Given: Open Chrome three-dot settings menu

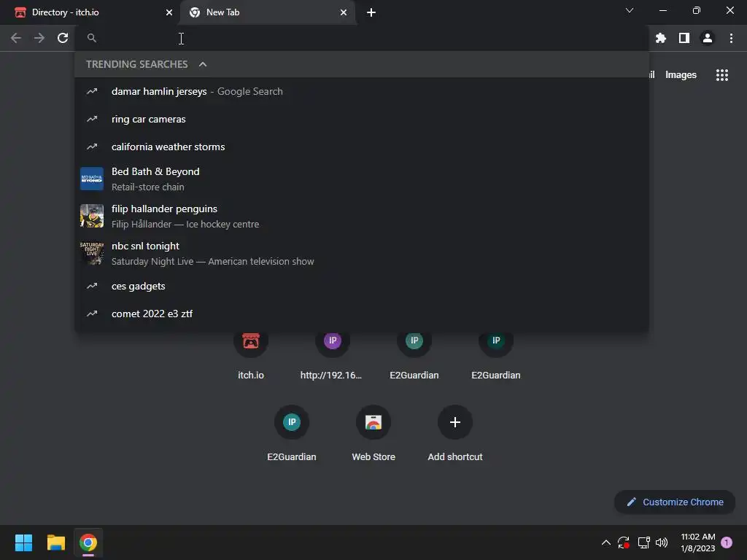Looking at the screenshot, I should coord(731,38).
